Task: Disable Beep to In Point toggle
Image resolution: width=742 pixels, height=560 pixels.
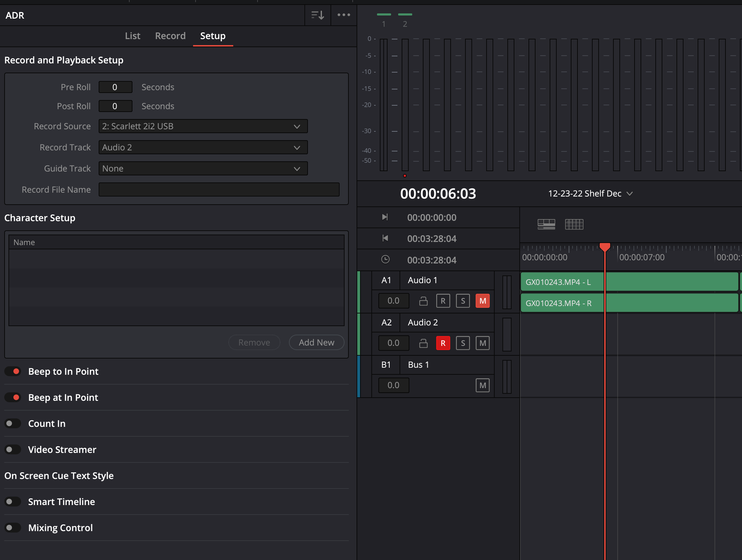Action: pyautogui.click(x=13, y=371)
